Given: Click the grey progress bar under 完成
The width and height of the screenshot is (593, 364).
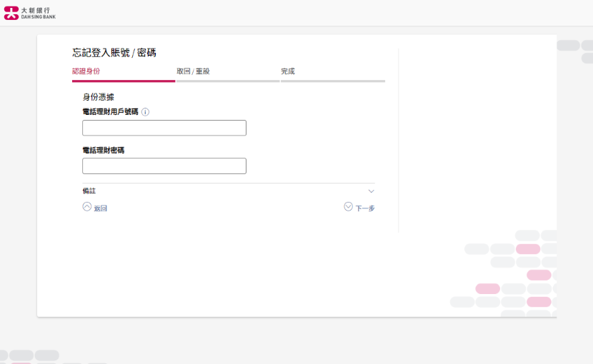Looking at the screenshot, I should [333, 81].
